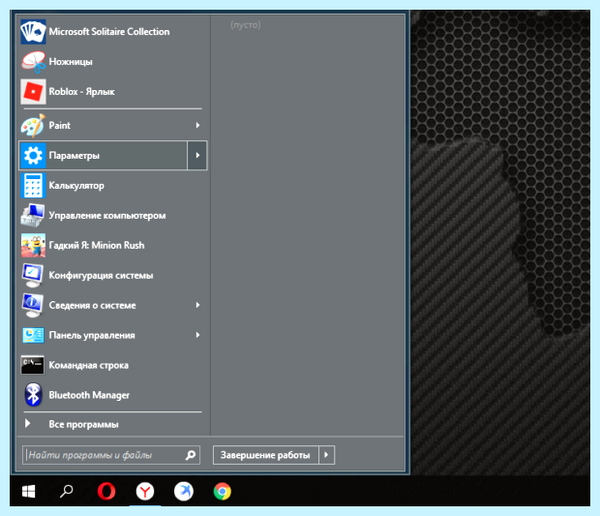Open the Bluetooth Manager icon
The height and width of the screenshot is (516, 600).
pos(33,395)
